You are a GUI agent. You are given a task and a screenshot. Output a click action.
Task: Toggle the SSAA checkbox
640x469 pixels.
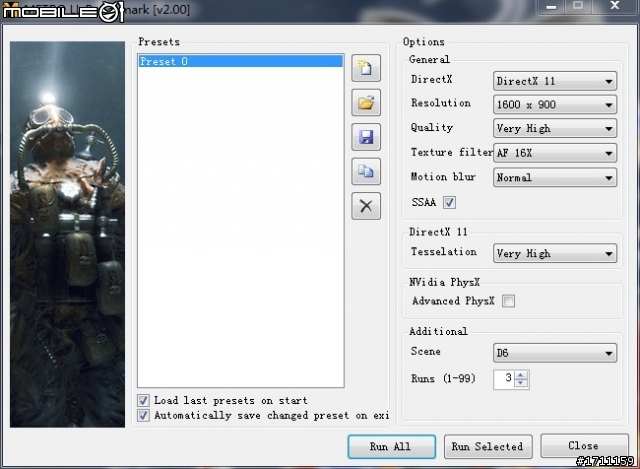(x=449, y=202)
